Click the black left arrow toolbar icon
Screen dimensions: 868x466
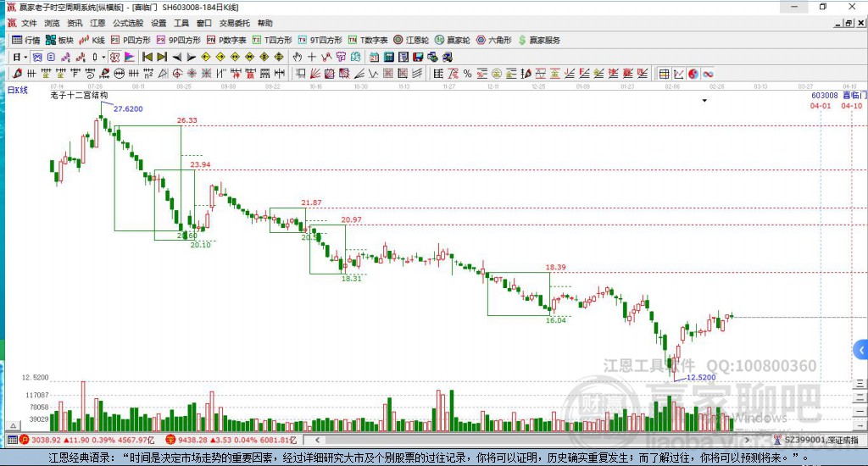pos(176,57)
